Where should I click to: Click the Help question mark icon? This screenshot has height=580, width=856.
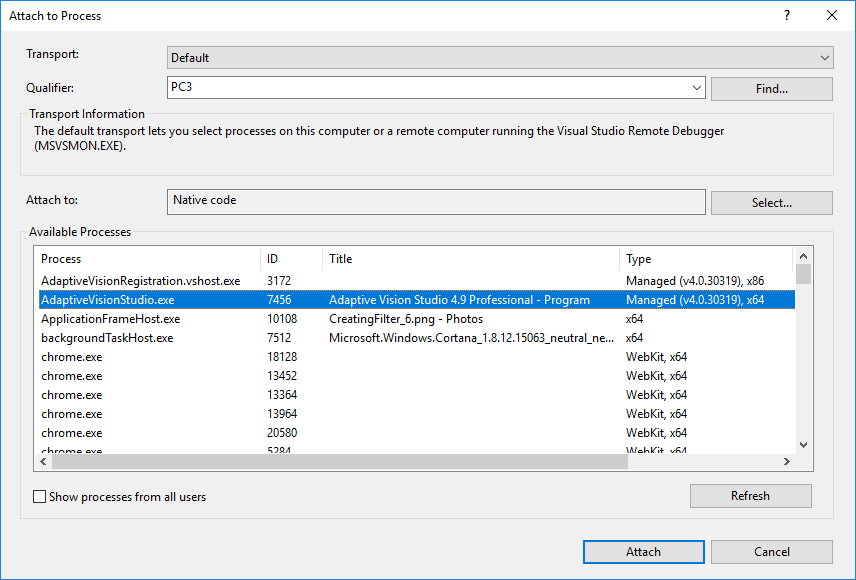(787, 15)
